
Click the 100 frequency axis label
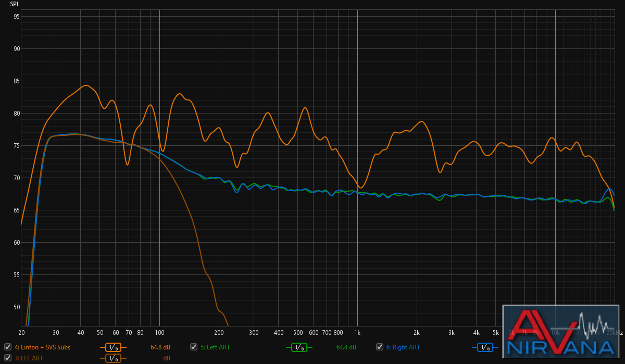tap(159, 332)
